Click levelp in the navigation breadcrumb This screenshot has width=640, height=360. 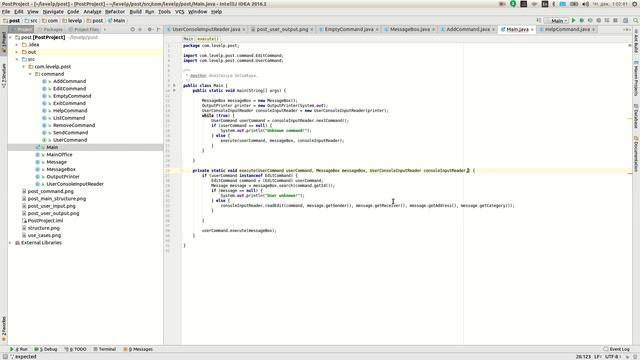pos(72,20)
